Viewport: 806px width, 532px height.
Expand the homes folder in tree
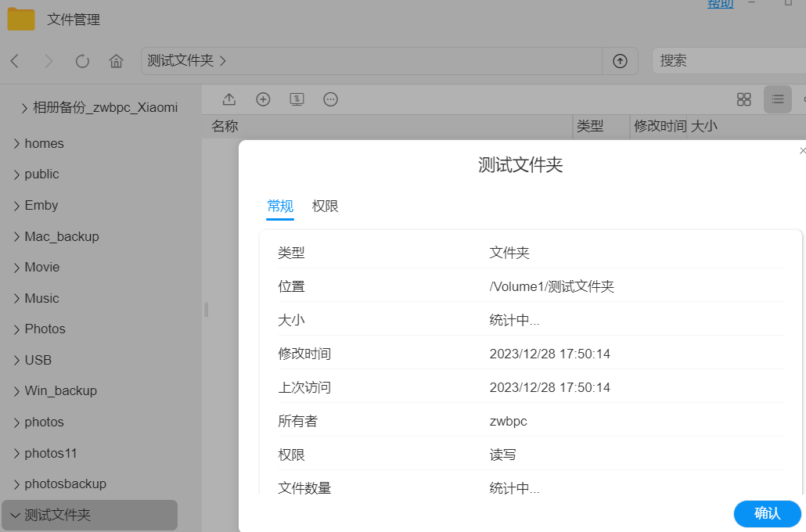pyautogui.click(x=17, y=144)
